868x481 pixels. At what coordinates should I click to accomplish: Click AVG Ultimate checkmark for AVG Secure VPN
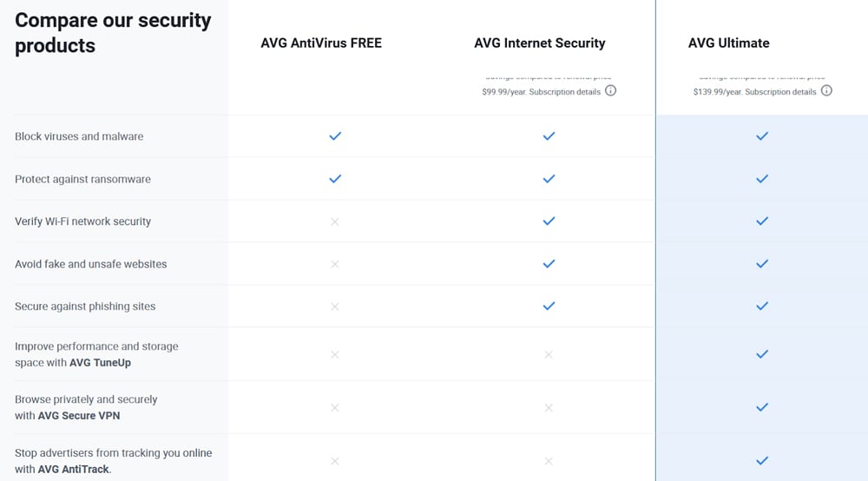(x=762, y=407)
